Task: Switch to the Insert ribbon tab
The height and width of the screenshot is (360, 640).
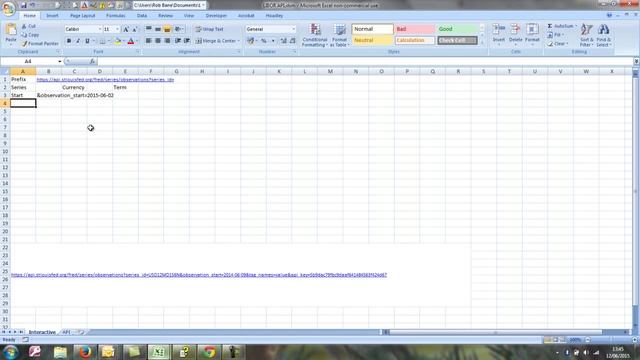Action: 52,16
